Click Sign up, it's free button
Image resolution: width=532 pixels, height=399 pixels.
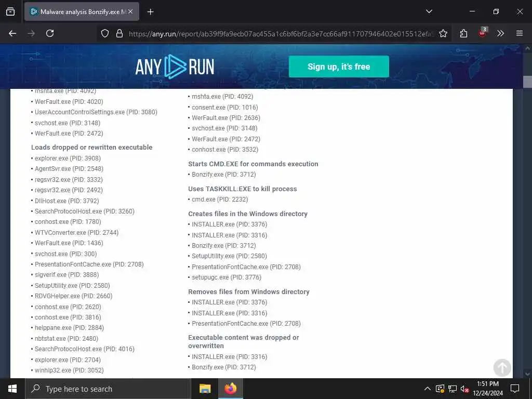339,66
